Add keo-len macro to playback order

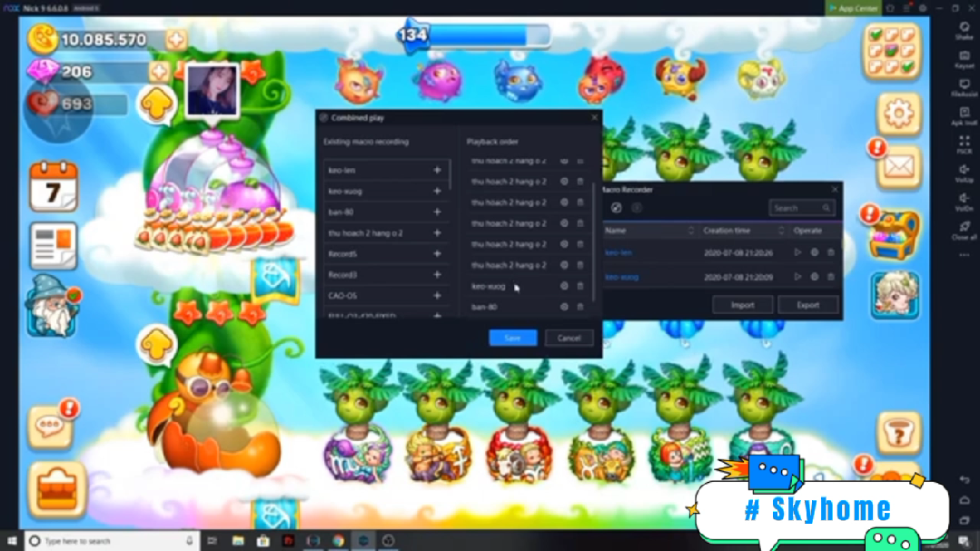437,171
